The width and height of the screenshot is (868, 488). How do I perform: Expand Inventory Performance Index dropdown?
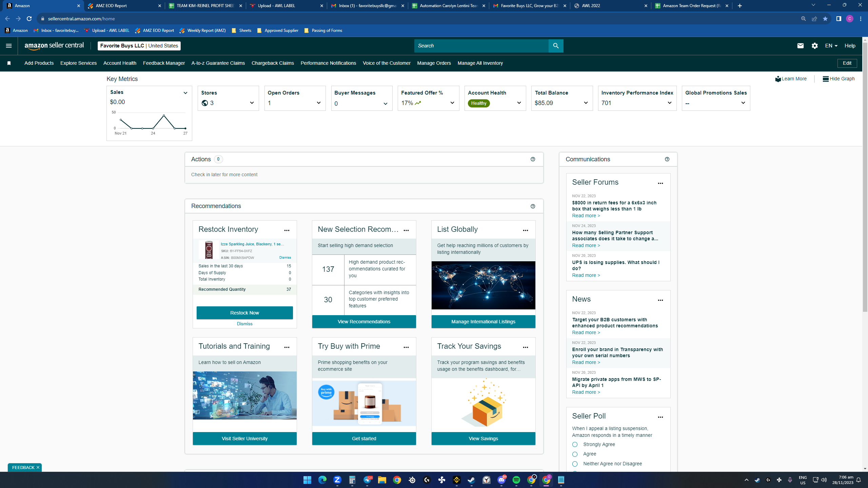click(670, 103)
